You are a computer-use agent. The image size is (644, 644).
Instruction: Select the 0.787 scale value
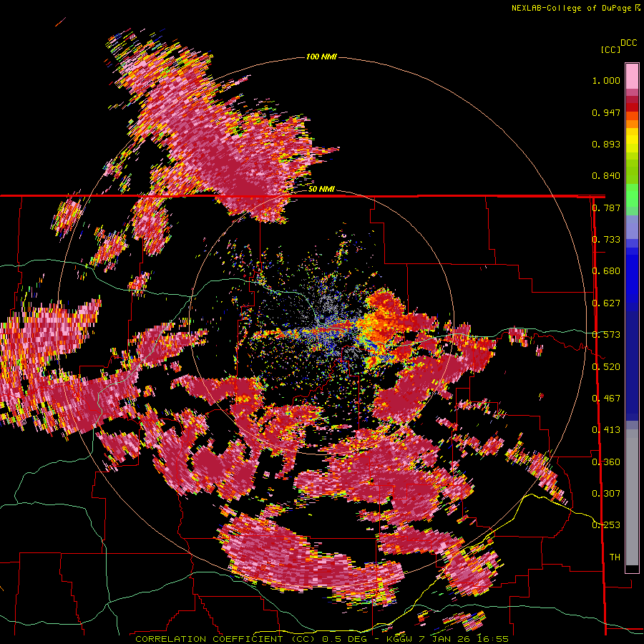[606, 208]
